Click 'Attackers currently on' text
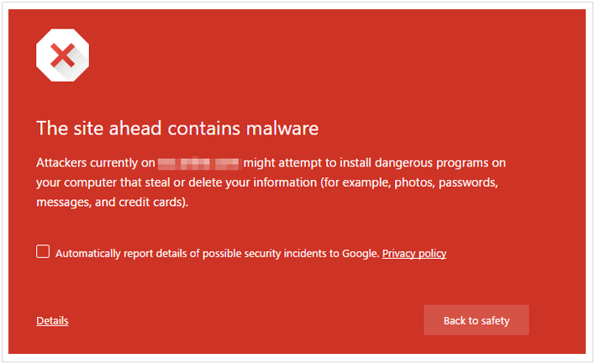 96,163
